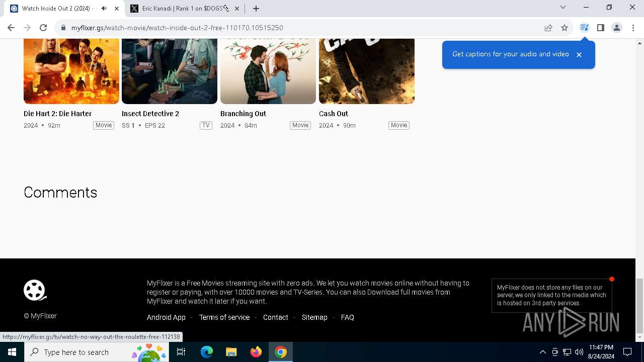The height and width of the screenshot is (362, 644).
Task: Click the page vertical scrollbar thumb
Action: (639, 306)
